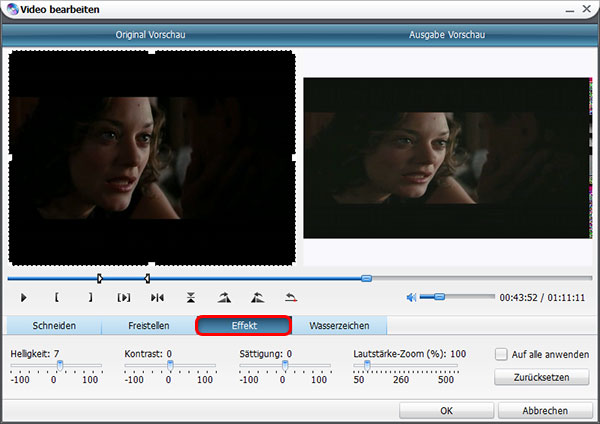600x424 pixels.
Task: Click the Ausgabe Vorschau video frame
Action: click(x=448, y=158)
